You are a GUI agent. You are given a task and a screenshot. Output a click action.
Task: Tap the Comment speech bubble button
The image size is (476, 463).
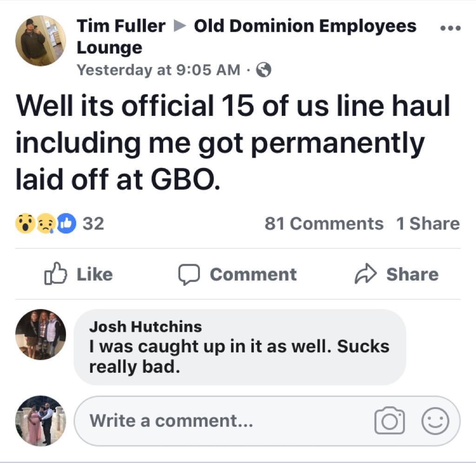coord(238,274)
